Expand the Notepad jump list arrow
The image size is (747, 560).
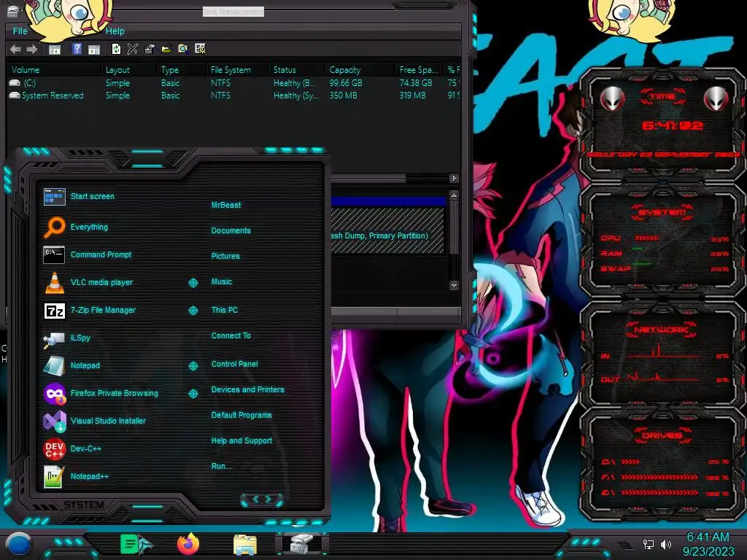pyautogui.click(x=193, y=366)
